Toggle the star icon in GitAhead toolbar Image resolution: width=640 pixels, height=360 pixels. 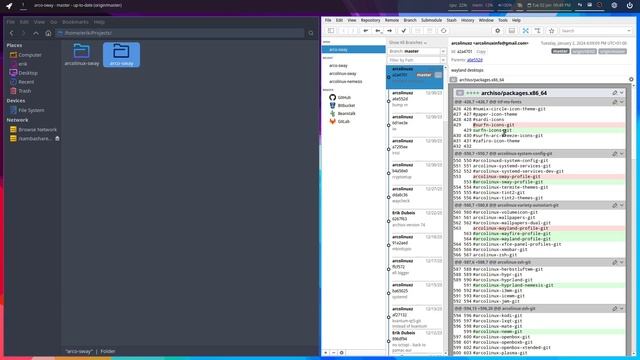(551, 31)
